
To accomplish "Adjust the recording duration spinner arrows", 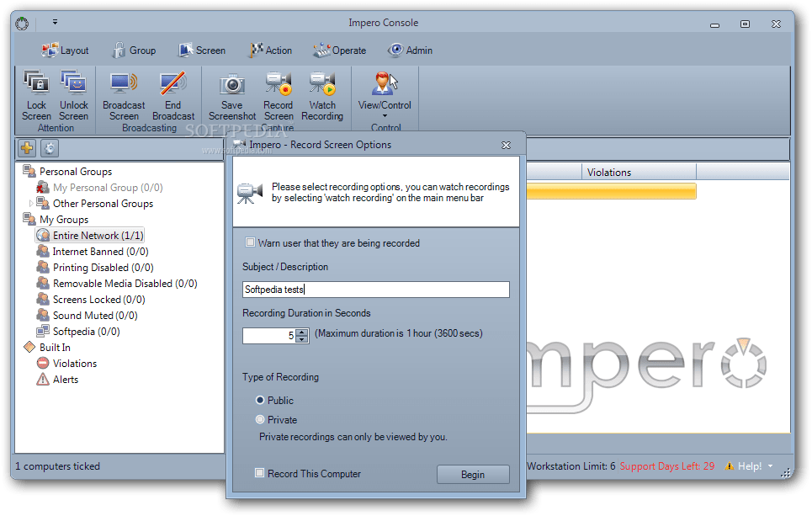I will click(x=302, y=336).
